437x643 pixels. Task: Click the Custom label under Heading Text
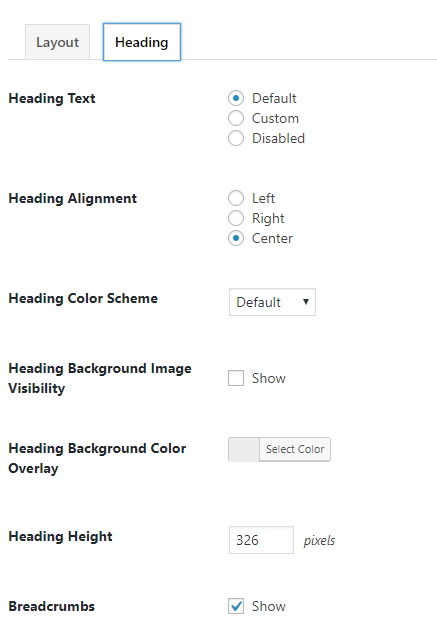(275, 118)
